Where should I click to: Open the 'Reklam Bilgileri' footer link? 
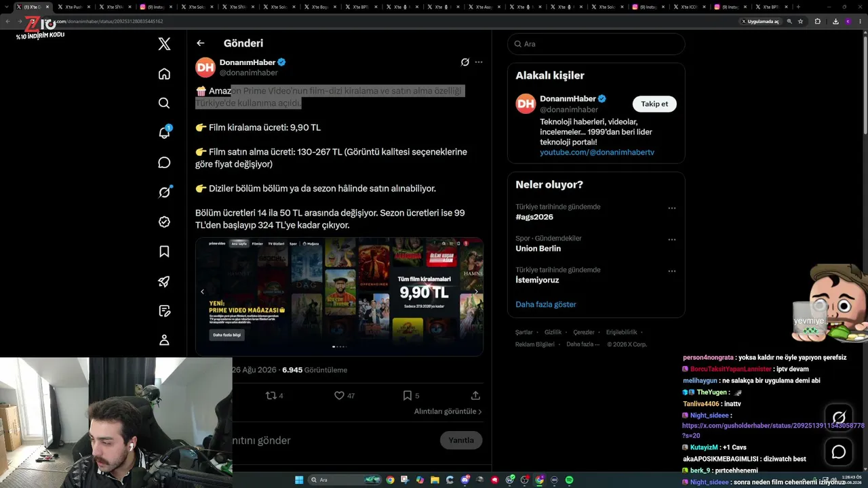[x=535, y=344]
